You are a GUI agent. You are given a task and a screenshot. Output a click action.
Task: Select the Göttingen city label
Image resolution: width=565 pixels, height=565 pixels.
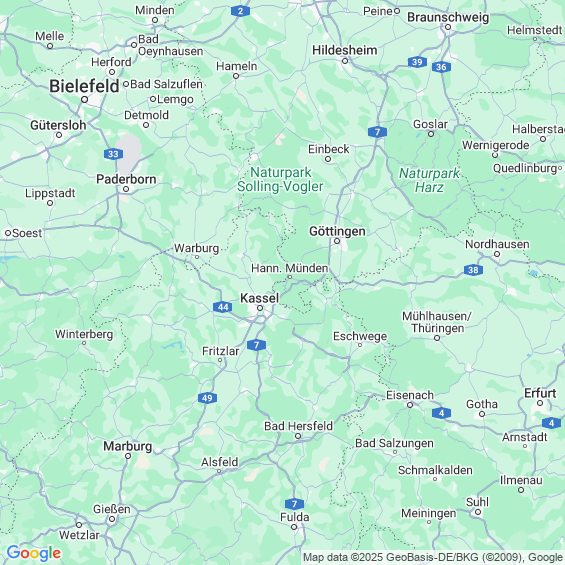pyautogui.click(x=337, y=231)
